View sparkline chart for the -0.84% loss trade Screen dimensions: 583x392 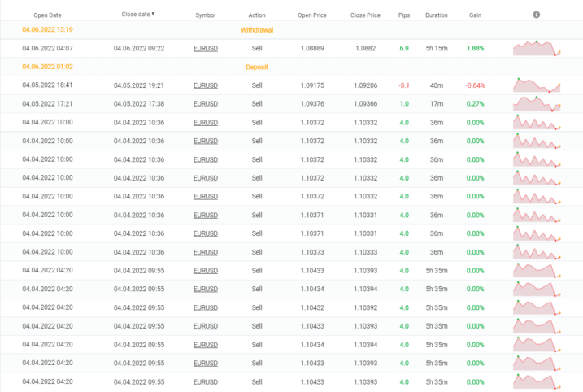coord(537,85)
